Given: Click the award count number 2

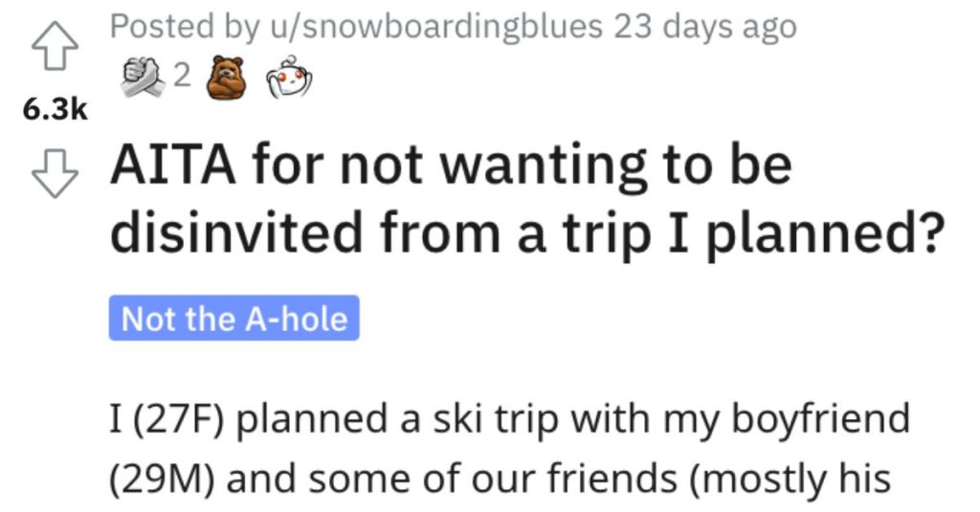Looking at the screenshot, I should (181, 77).
